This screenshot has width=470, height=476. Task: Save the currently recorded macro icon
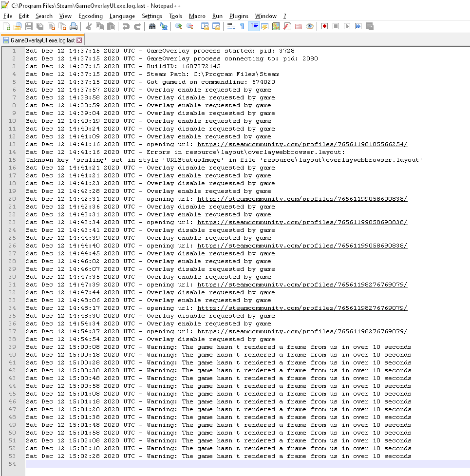370,27
